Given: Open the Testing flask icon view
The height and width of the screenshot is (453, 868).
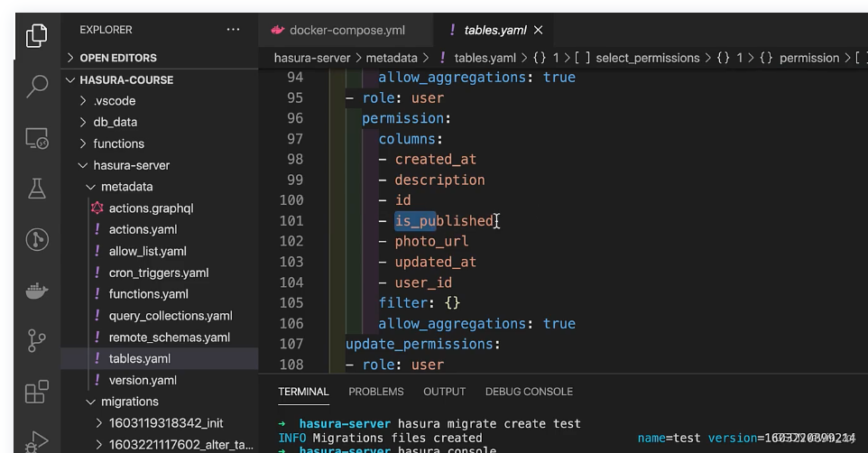Looking at the screenshot, I should pyautogui.click(x=36, y=189).
